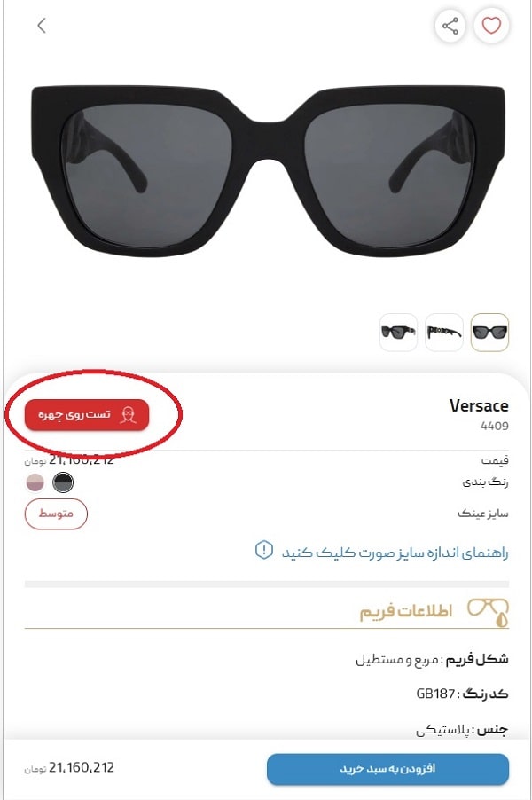Select the front-view sunglasses thumbnail
This screenshot has height=800, width=532.
[489, 332]
